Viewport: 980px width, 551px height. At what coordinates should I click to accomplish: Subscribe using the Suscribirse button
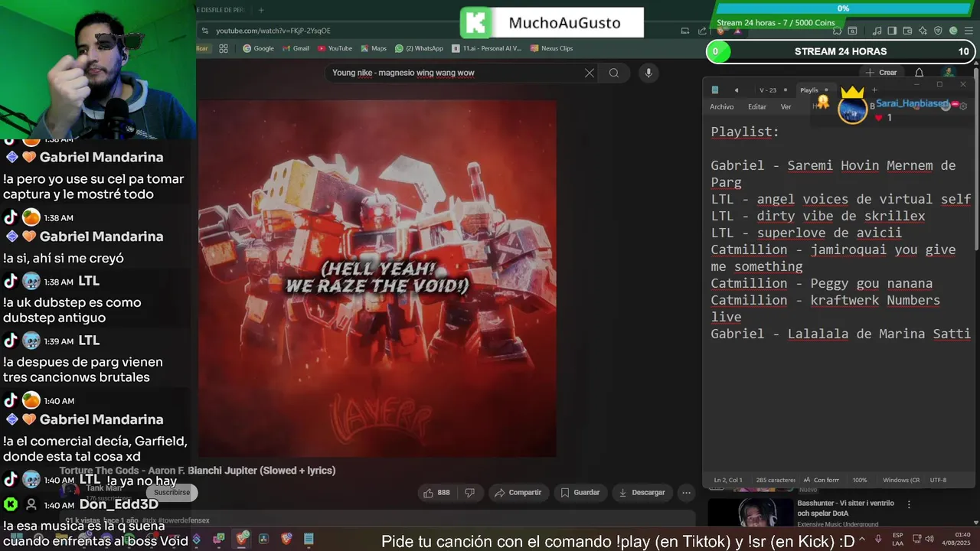click(171, 492)
